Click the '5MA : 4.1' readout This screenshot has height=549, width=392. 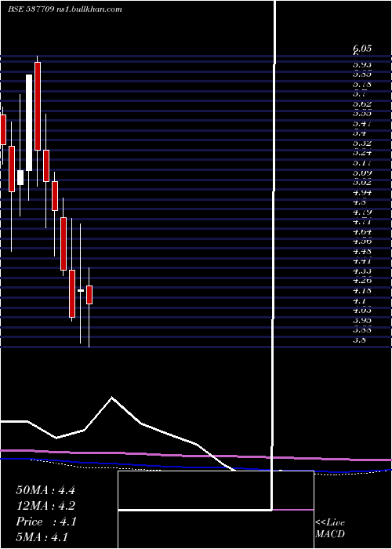(42, 537)
